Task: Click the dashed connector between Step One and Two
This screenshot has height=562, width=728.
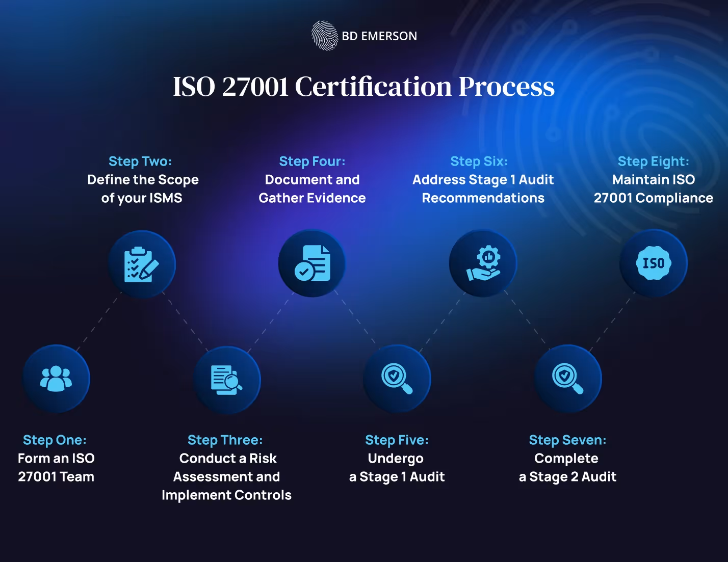Action: (98, 321)
